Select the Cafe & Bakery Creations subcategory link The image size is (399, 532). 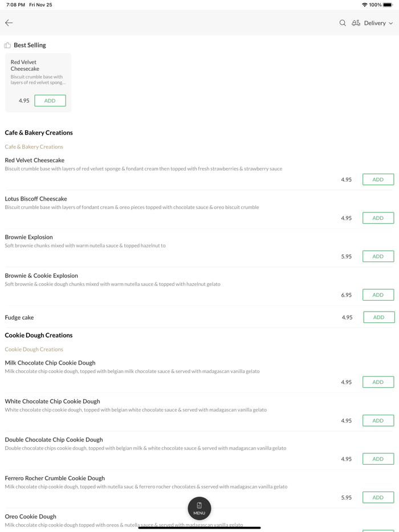34,147
